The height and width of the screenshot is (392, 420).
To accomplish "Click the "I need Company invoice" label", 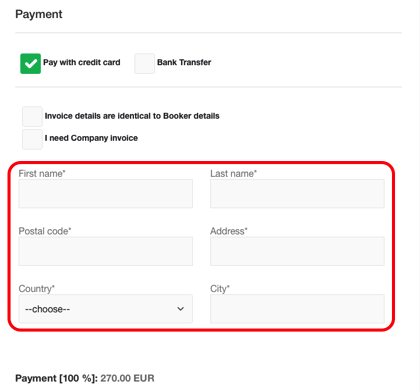I will [x=91, y=138].
